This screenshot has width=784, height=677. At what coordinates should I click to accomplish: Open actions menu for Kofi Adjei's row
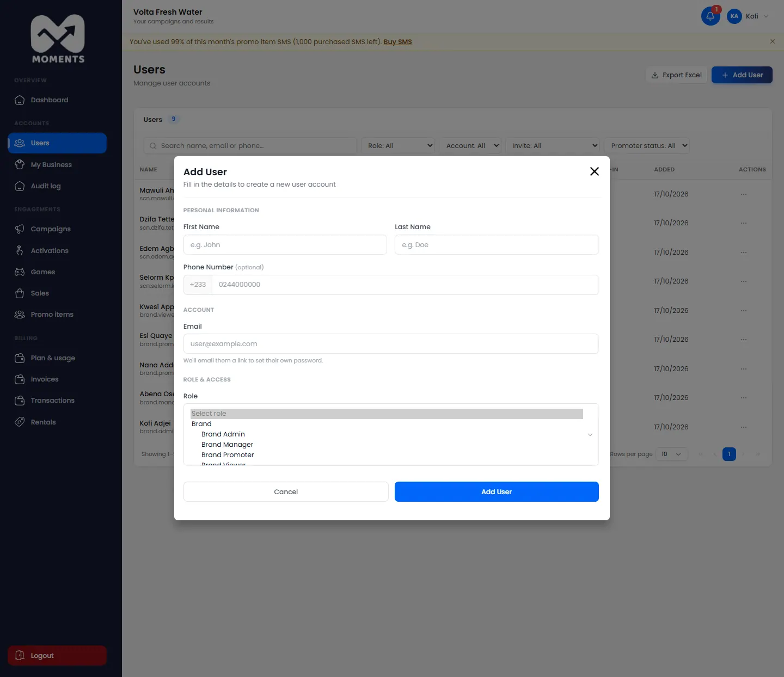[744, 427]
